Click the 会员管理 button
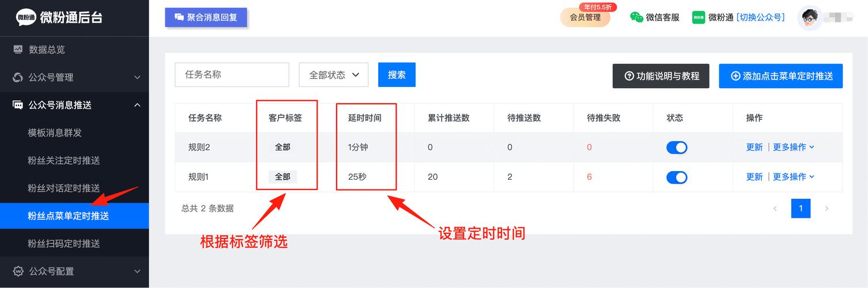 (x=585, y=17)
